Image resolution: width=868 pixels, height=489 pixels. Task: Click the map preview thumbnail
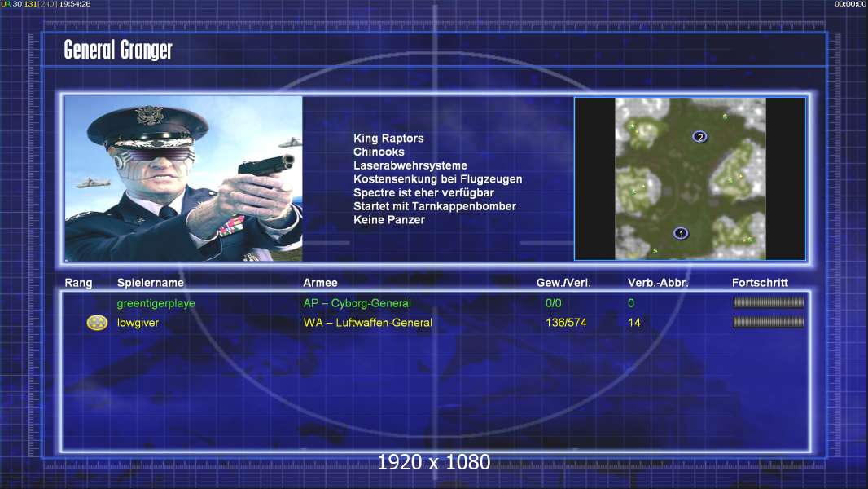(690, 178)
